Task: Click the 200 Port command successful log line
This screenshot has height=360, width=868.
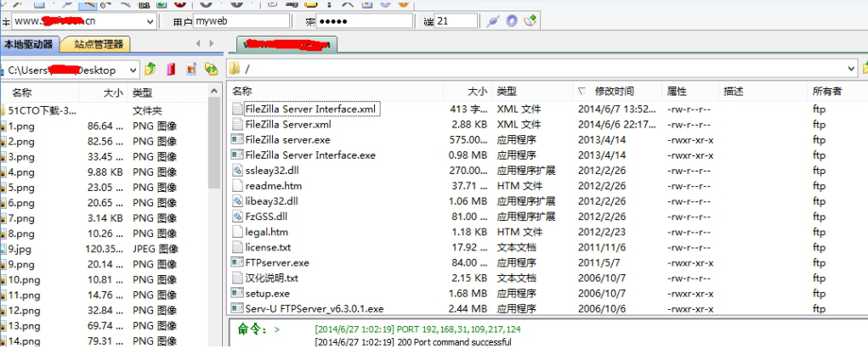Action: [x=413, y=342]
